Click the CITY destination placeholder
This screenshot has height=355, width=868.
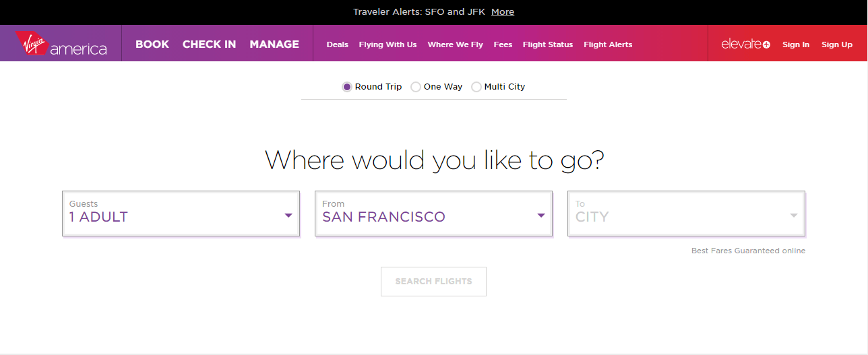tap(592, 217)
